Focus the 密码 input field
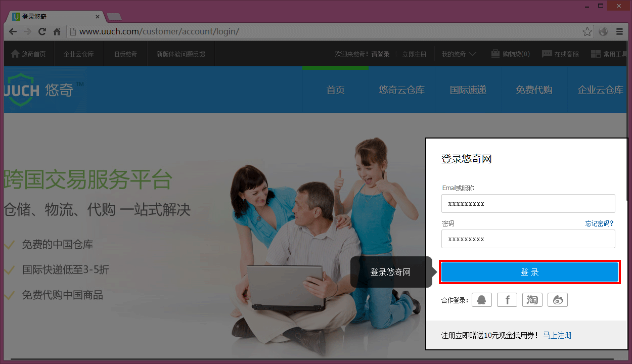This screenshot has height=364, width=632. [x=528, y=239]
